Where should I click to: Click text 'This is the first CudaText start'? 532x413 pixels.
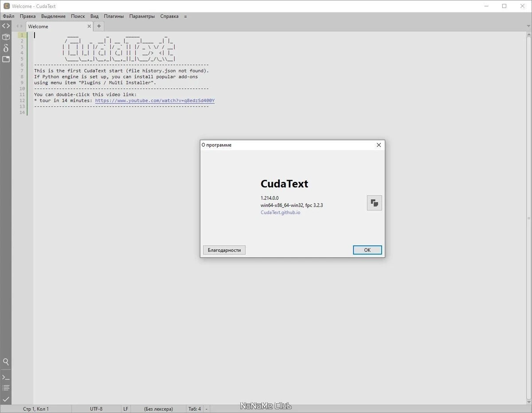pyautogui.click(x=78, y=71)
